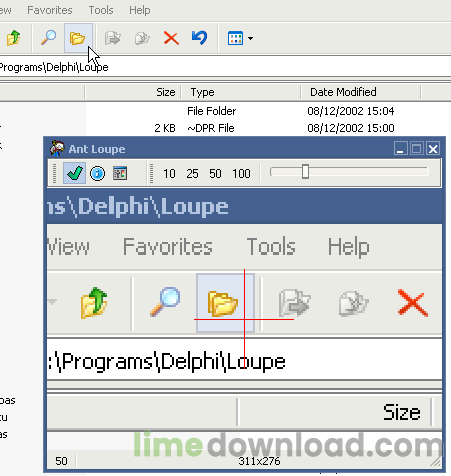The width and height of the screenshot is (451, 476).
Task: Select the '2 KB' size cell
Action: tap(165, 128)
